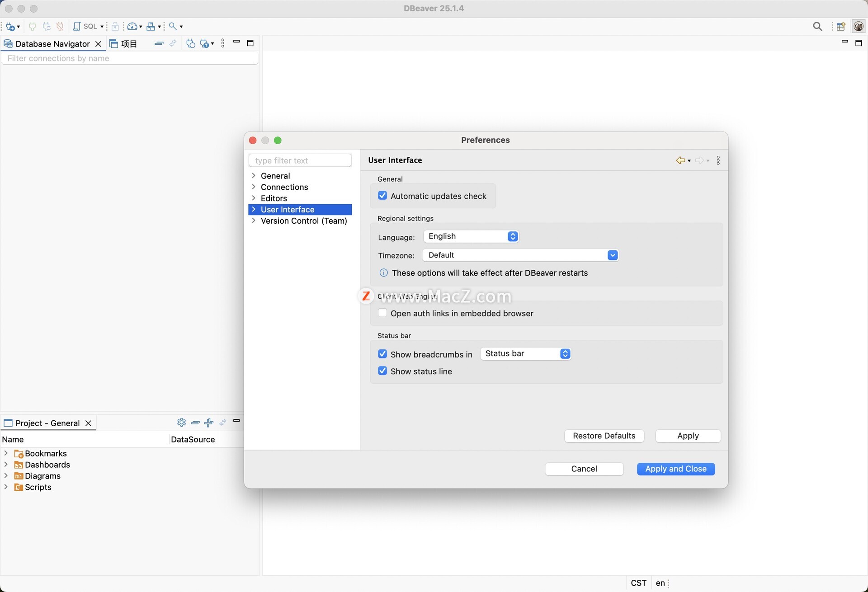The image size is (868, 592).
Task: Enable Open auth links in embedded browser
Action: coord(382,313)
